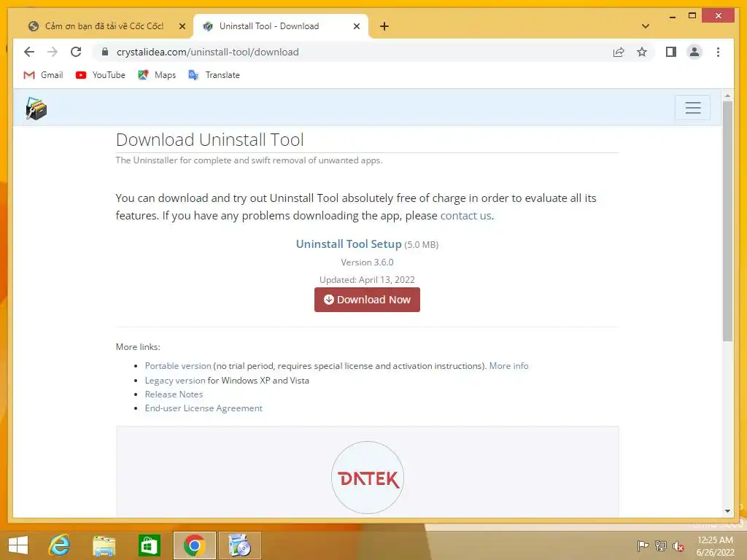
Task: Go back to the previous page
Action: tap(29, 52)
